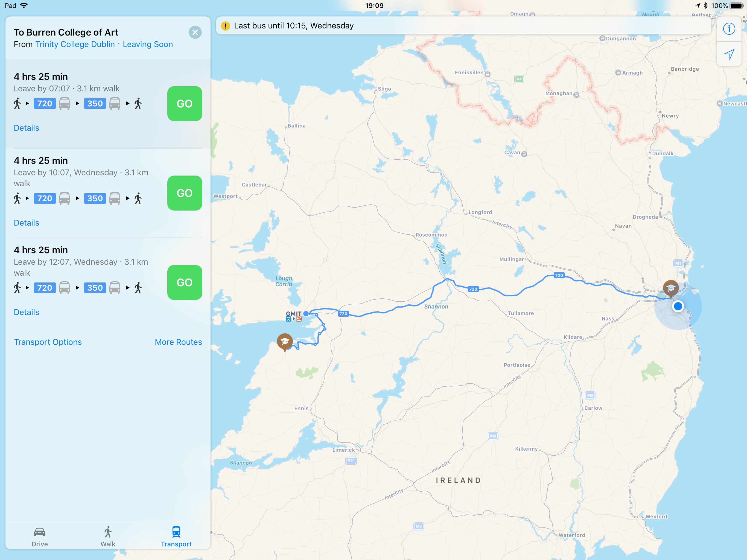747x560 pixels.
Task: Close the route card with X button
Action: (195, 33)
